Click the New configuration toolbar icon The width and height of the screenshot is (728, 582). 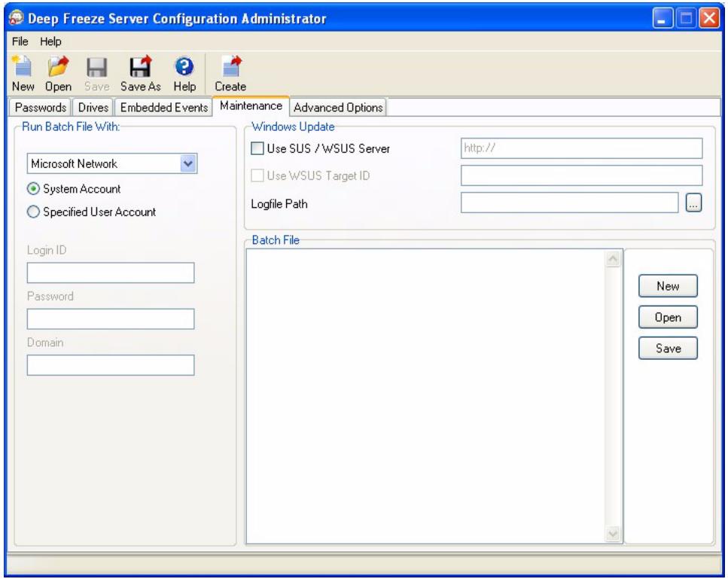[23, 66]
